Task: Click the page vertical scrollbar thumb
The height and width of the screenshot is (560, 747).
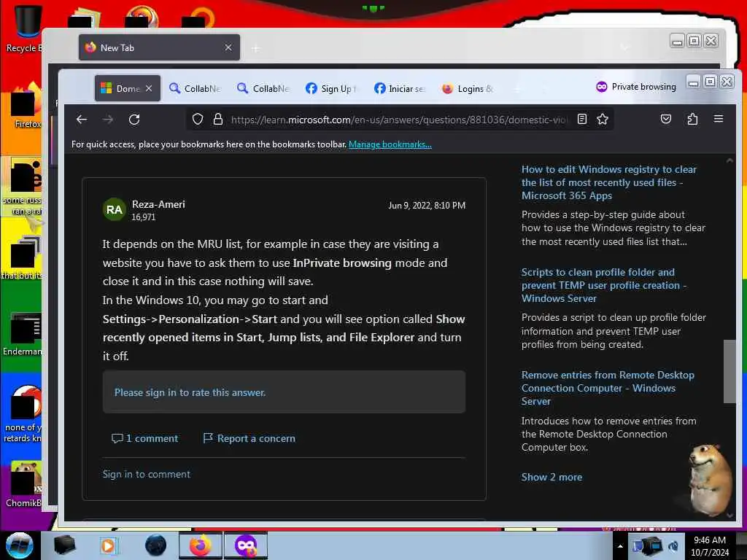Action: 729,371
